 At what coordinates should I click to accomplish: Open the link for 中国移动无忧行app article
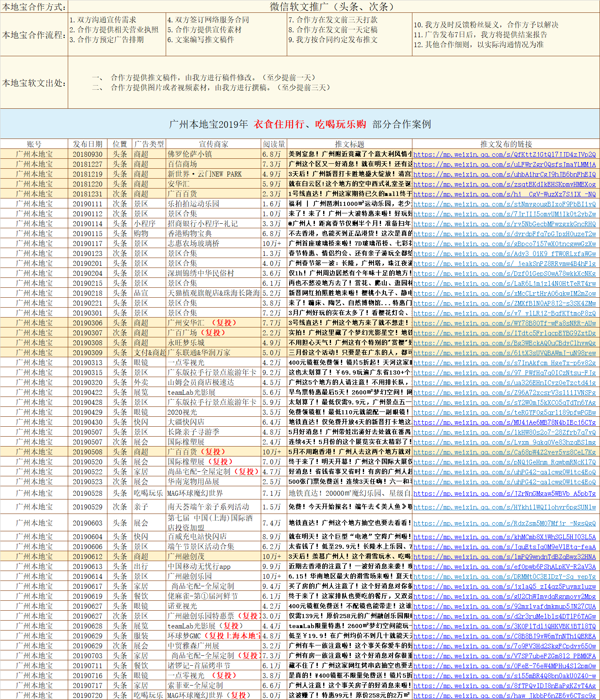coord(504,567)
